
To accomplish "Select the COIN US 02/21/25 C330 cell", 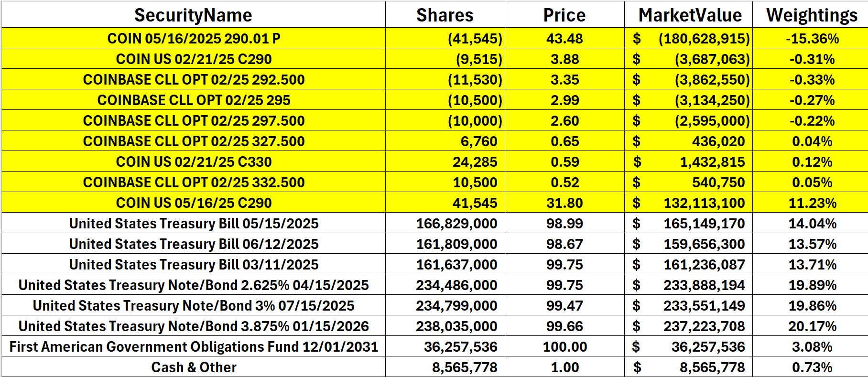I will point(194,162).
